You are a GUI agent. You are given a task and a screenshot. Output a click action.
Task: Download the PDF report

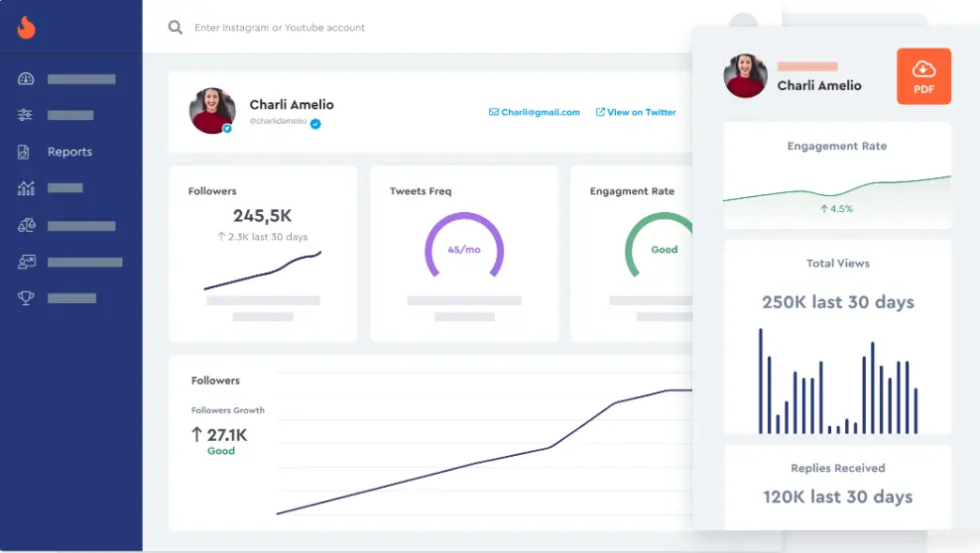tap(923, 76)
